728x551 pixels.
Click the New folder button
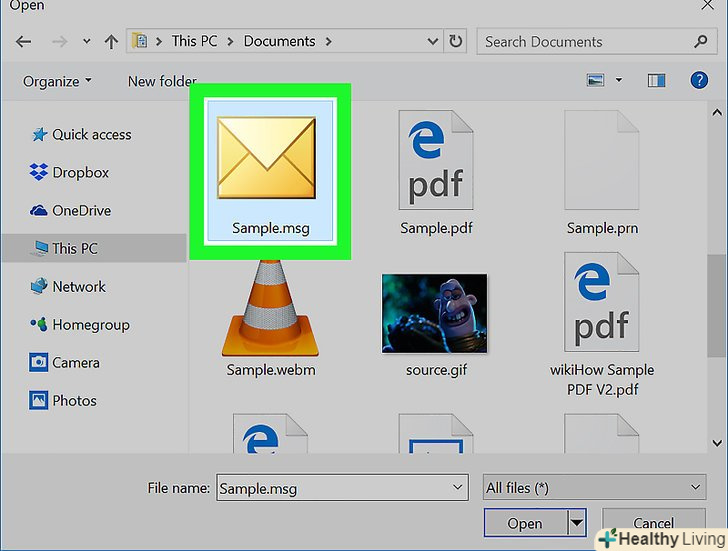click(162, 81)
